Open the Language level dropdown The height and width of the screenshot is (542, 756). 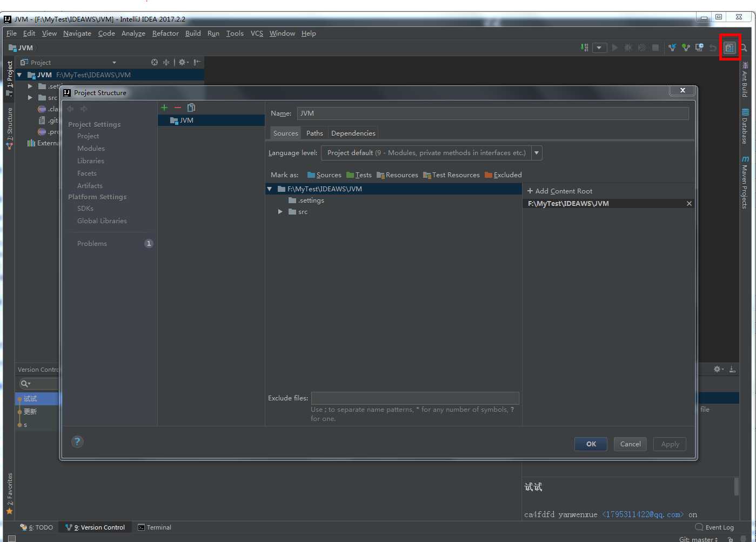click(x=537, y=153)
